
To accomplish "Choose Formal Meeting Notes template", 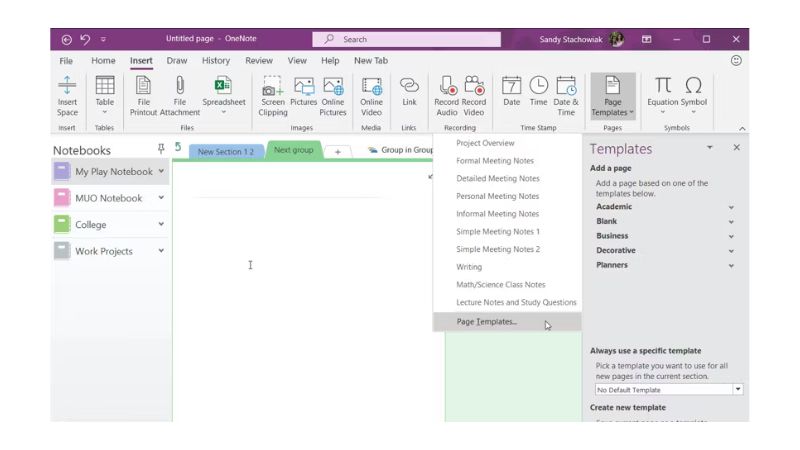I will 495,161.
